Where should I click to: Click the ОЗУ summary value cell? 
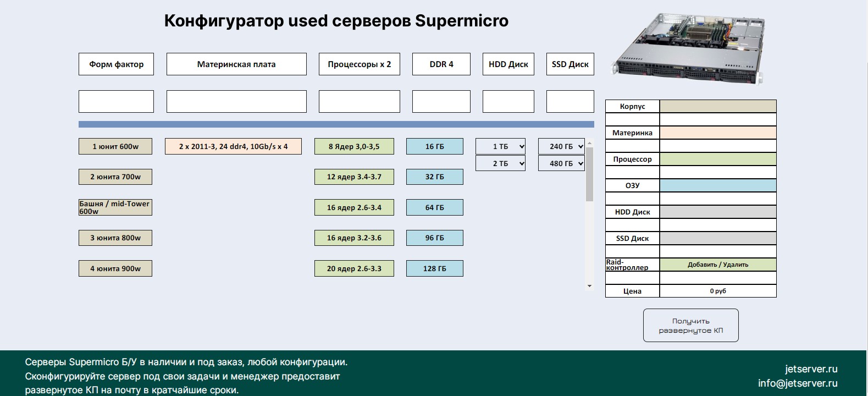pyautogui.click(x=718, y=185)
